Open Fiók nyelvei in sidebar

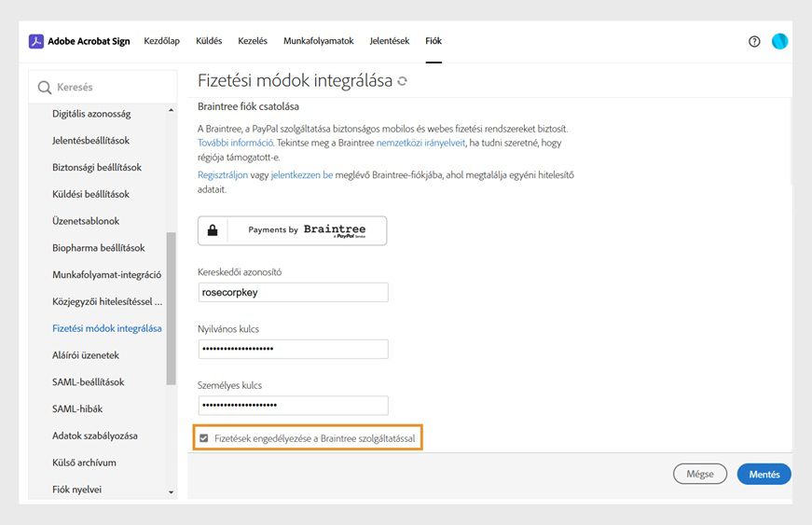click(76, 490)
